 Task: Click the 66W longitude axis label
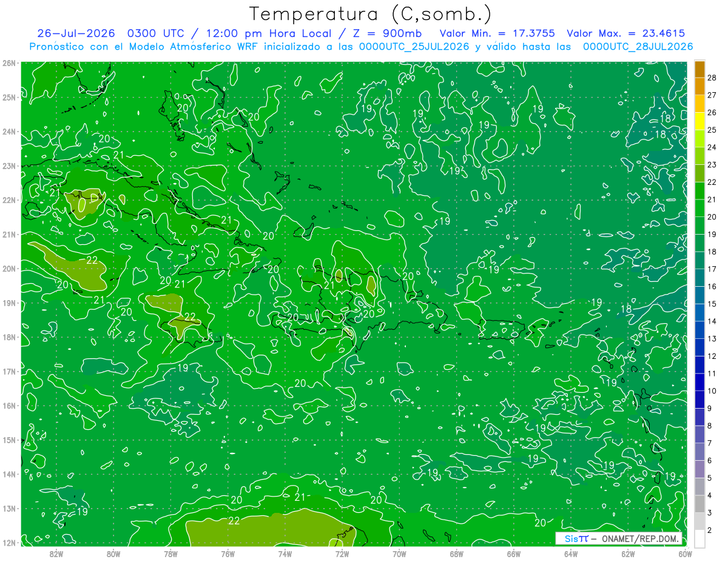click(513, 554)
